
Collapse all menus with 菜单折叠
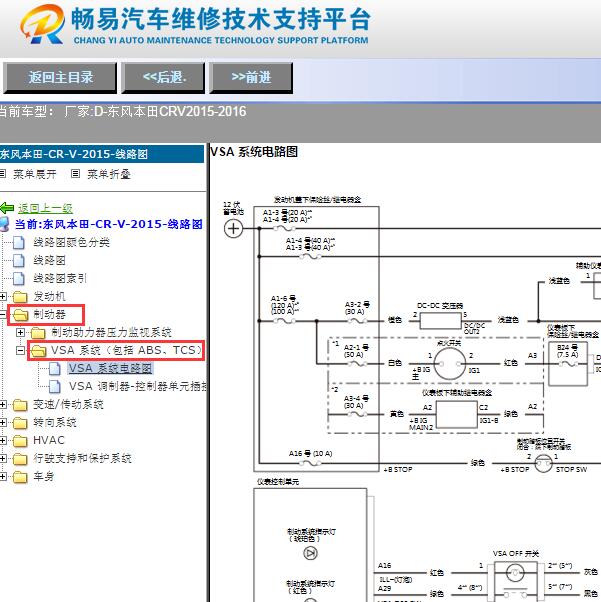coord(109,174)
